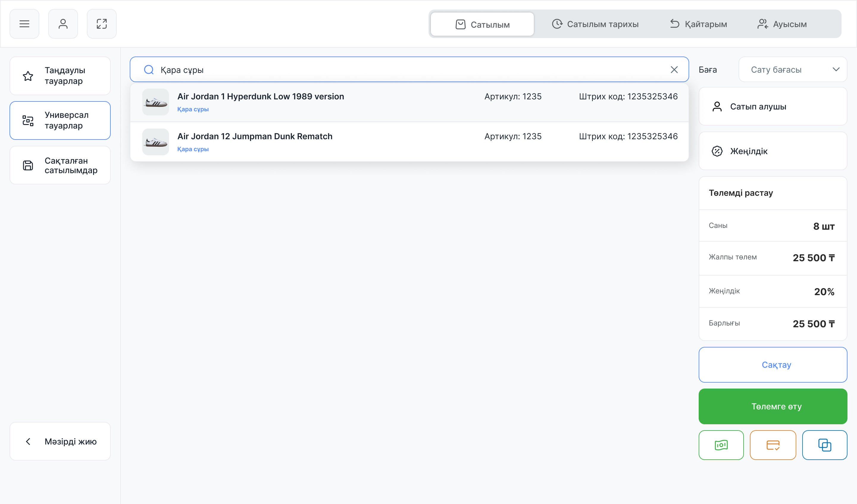The height and width of the screenshot is (504, 857).
Task: Choose the mixed payment icon button
Action: [825, 445]
